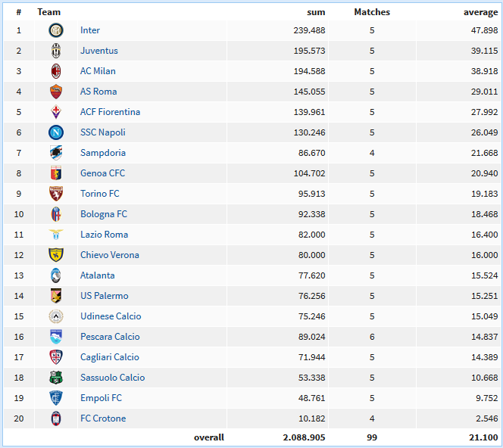Click the SSC Napoli crest icon
The width and height of the screenshot is (503, 448).
pyautogui.click(x=56, y=132)
